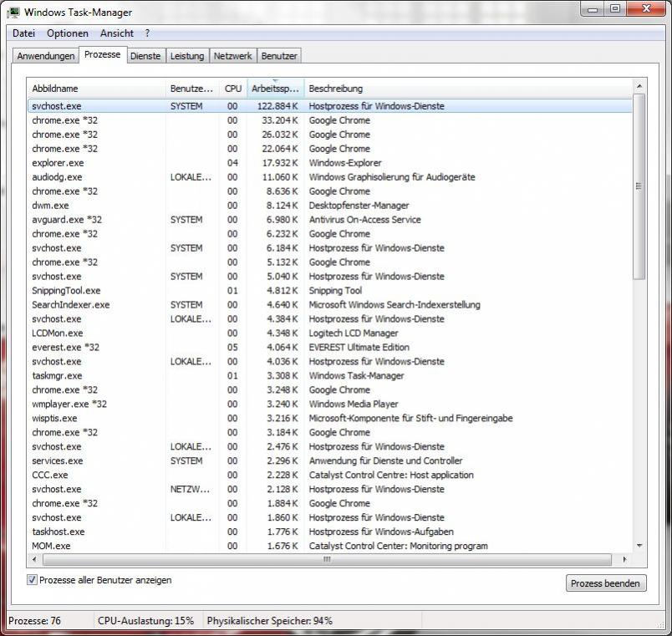Viewport: 672px width, 636px height.
Task: Select the LCDMon.exe process row
Action: (x=329, y=333)
